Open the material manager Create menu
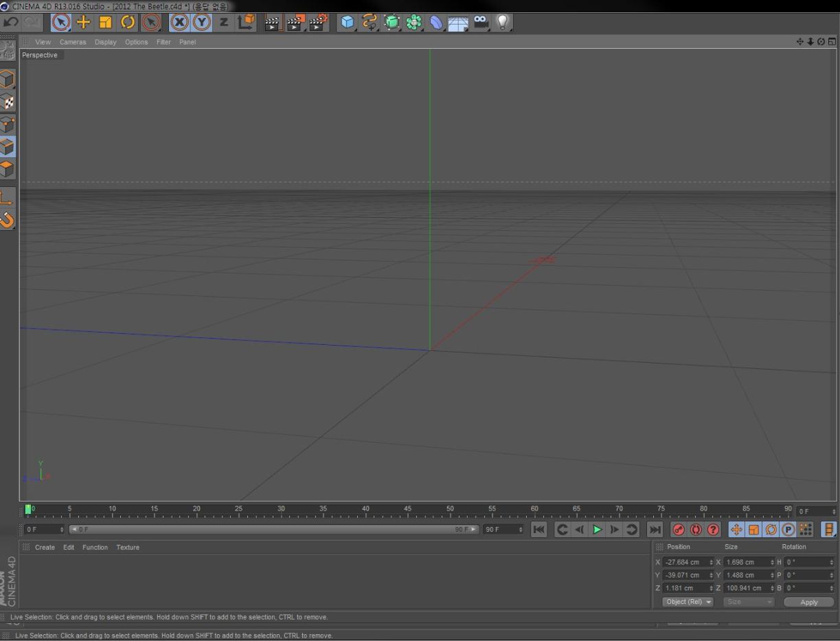 [45, 548]
